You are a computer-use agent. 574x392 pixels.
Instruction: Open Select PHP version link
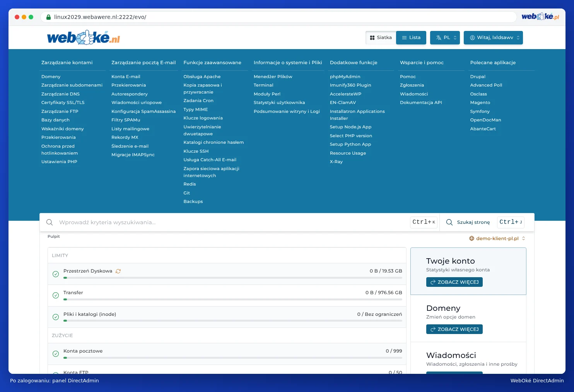tap(351, 136)
